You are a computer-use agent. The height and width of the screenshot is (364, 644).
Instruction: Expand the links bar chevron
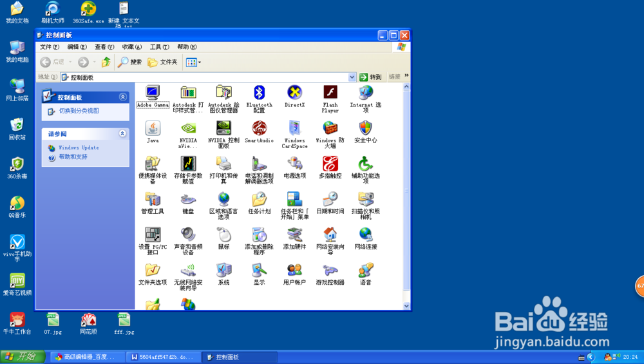406,75
